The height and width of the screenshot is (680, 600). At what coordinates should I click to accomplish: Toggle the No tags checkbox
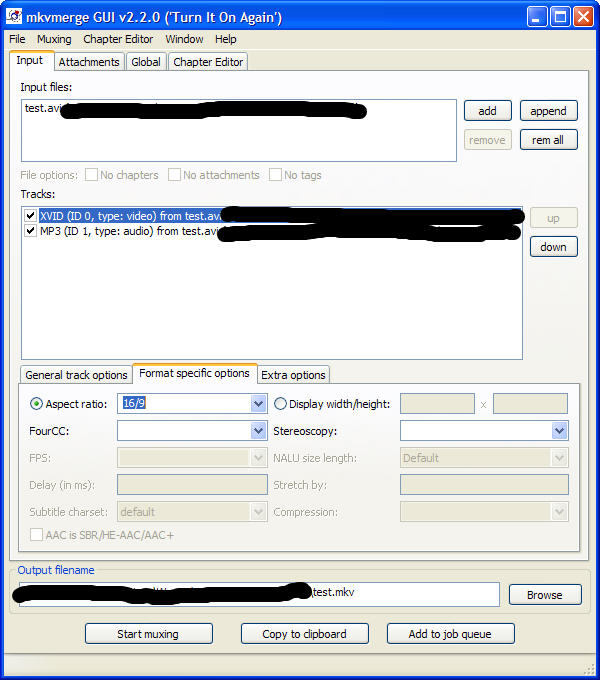[275, 175]
